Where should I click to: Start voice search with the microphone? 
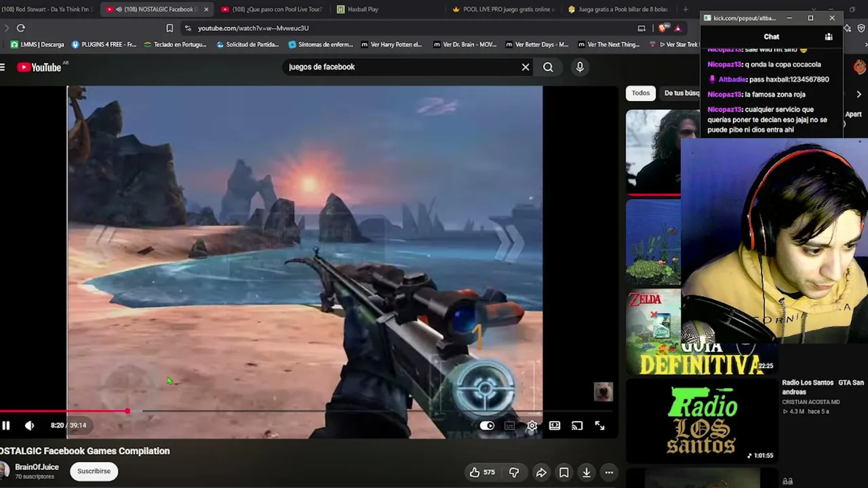tap(580, 67)
